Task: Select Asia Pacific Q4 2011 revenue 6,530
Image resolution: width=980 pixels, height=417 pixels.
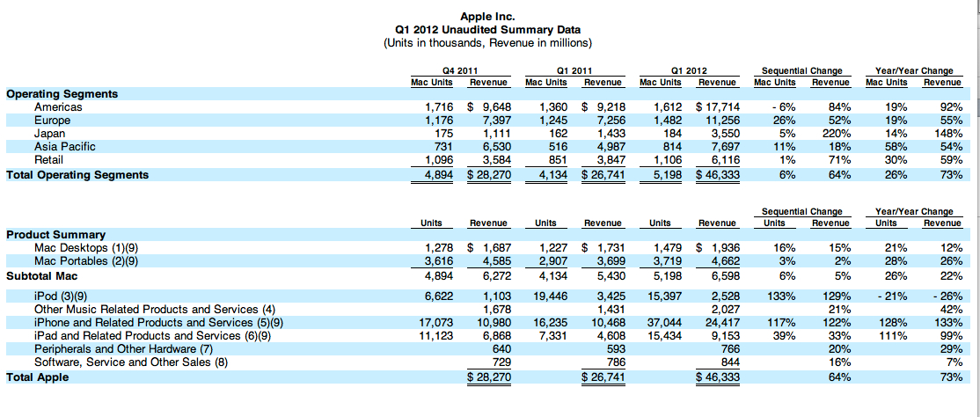Action: tap(497, 146)
